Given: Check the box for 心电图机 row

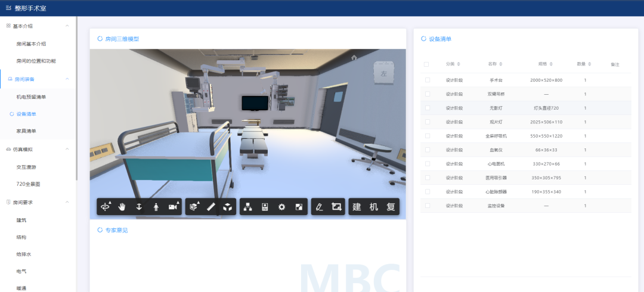Looking at the screenshot, I should click(x=428, y=164).
